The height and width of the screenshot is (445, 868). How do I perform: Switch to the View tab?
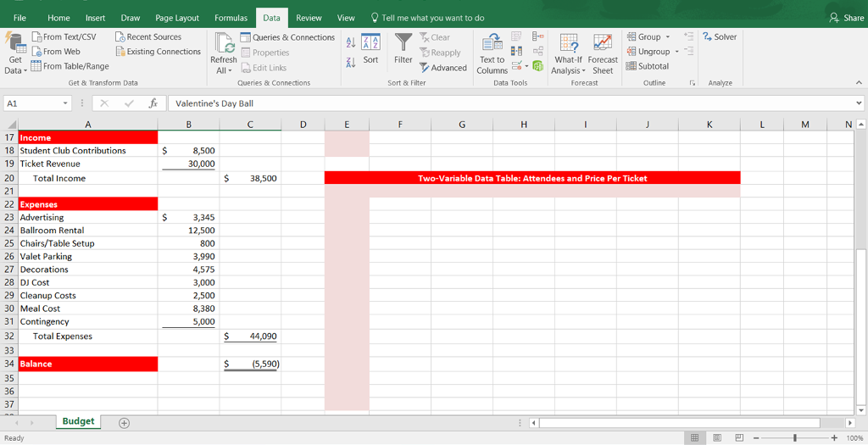[x=346, y=18]
